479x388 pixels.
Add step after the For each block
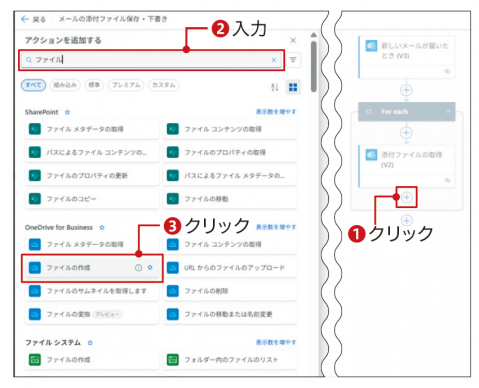point(406,220)
